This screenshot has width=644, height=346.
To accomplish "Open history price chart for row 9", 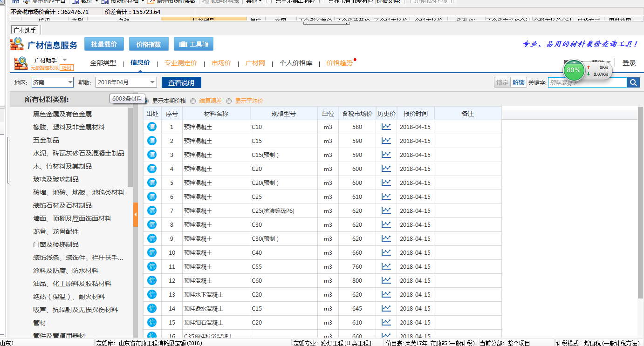I will click(386, 238).
